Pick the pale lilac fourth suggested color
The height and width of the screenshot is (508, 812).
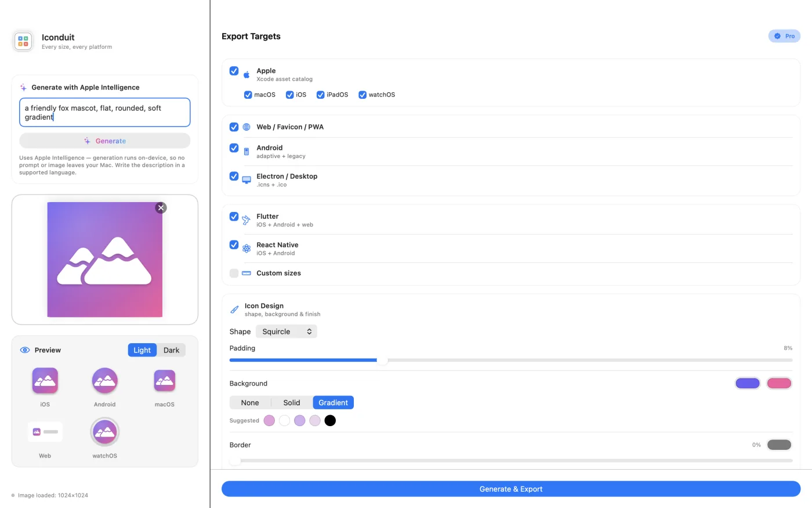(x=315, y=420)
